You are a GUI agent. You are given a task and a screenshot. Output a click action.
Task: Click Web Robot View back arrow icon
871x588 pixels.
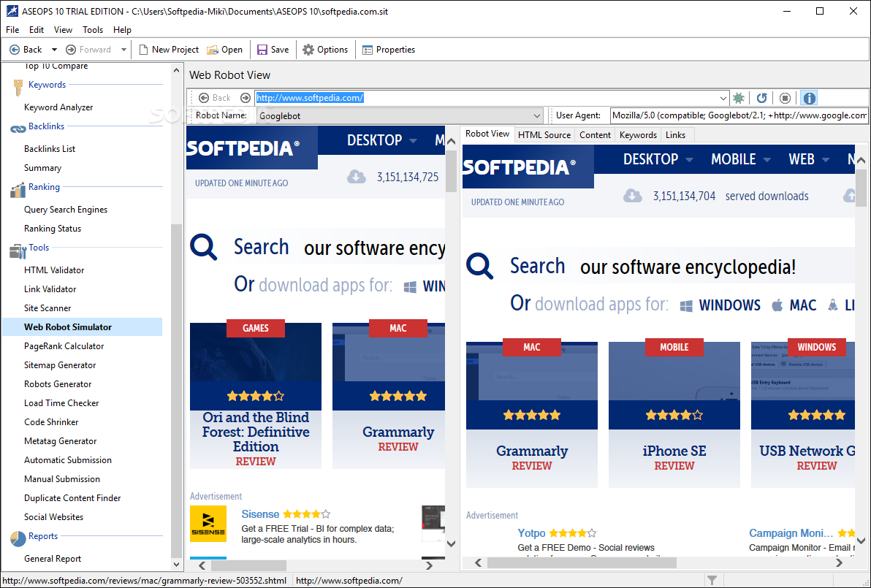click(x=204, y=98)
